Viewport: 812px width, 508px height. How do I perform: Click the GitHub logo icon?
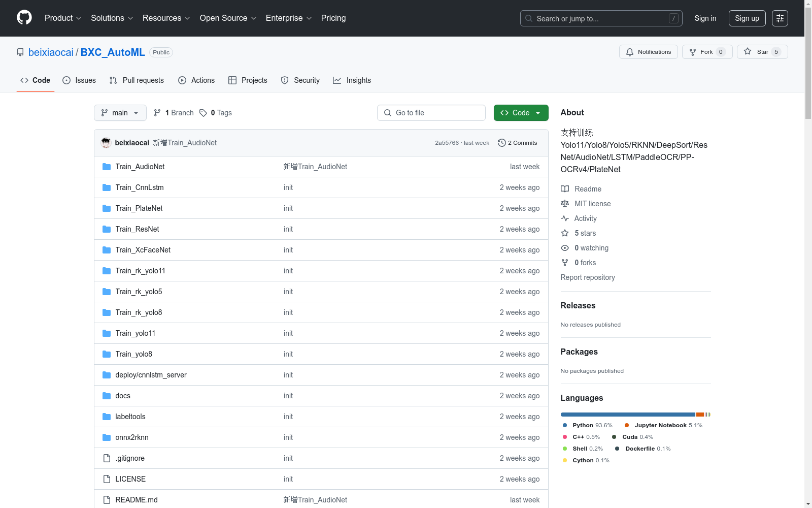(24, 18)
